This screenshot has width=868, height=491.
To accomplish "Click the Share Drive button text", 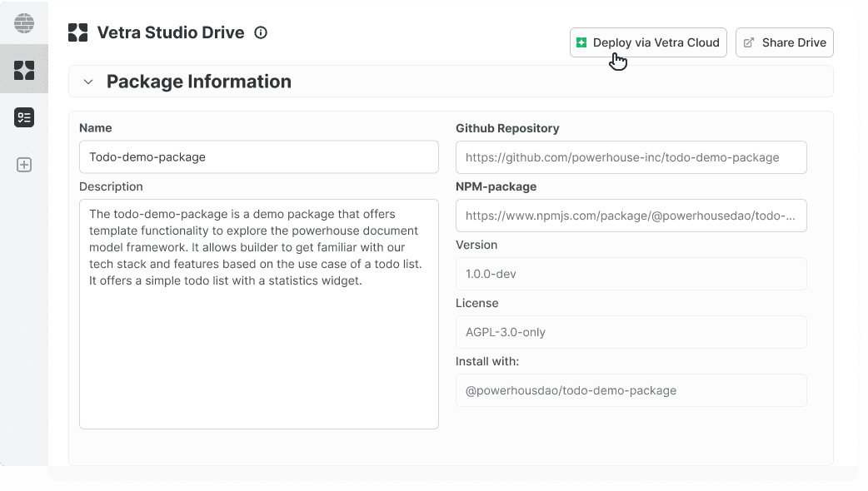I will (x=794, y=42).
